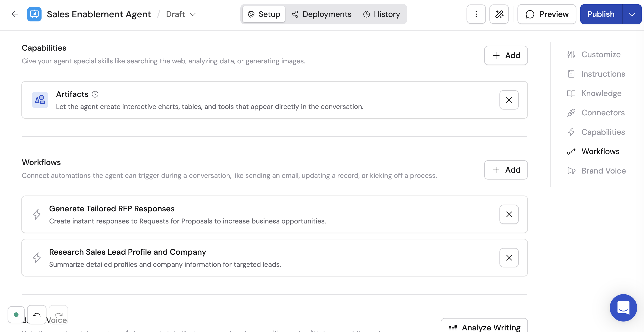Jump to Brand Voice in sidebar

click(x=603, y=171)
